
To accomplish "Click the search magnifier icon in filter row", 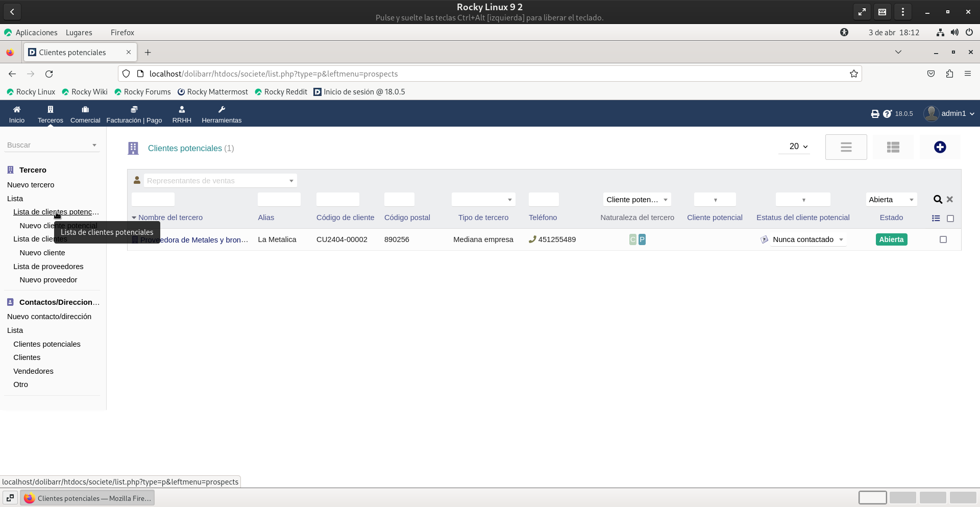I will point(938,200).
